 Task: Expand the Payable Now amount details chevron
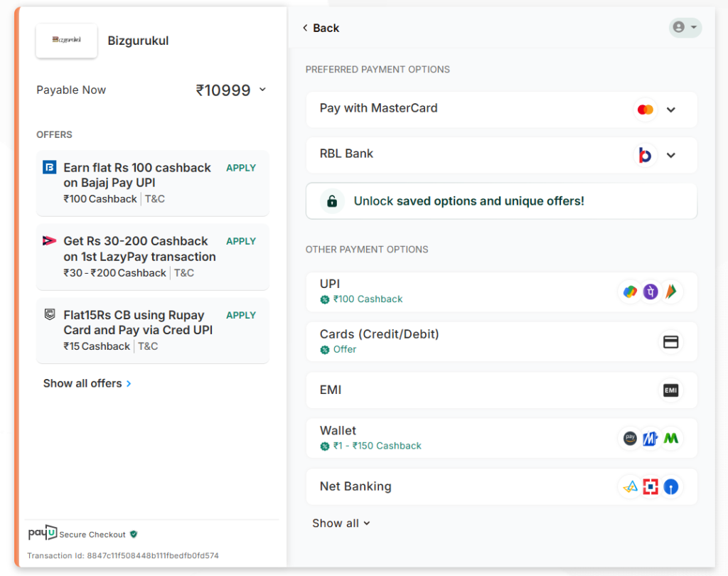coord(263,89)
